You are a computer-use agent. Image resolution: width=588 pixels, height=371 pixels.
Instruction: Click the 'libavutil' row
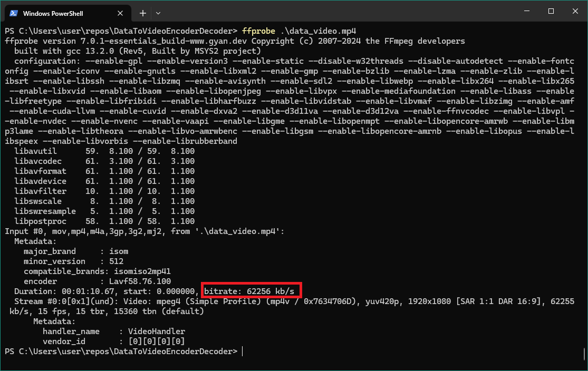click(104, 151)
